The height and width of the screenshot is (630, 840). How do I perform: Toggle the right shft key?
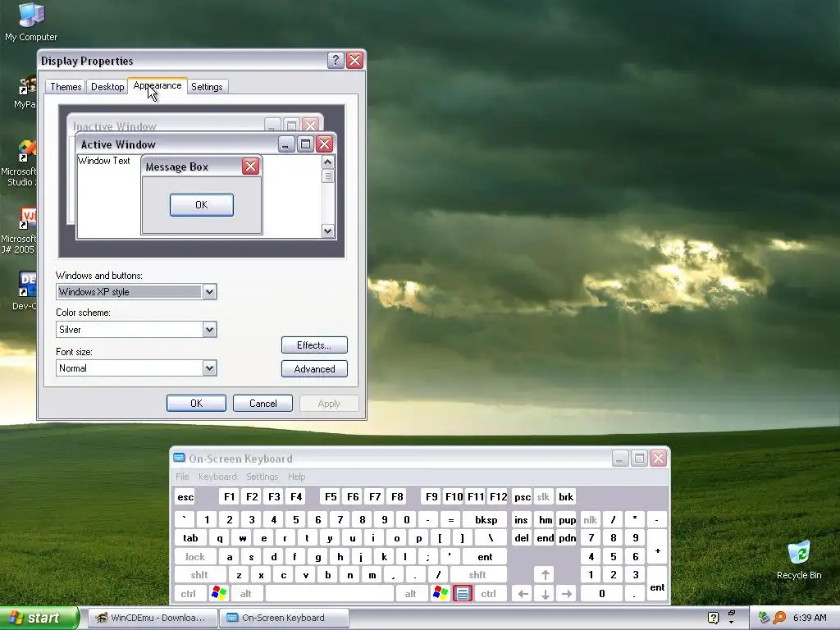coord(477,575)
